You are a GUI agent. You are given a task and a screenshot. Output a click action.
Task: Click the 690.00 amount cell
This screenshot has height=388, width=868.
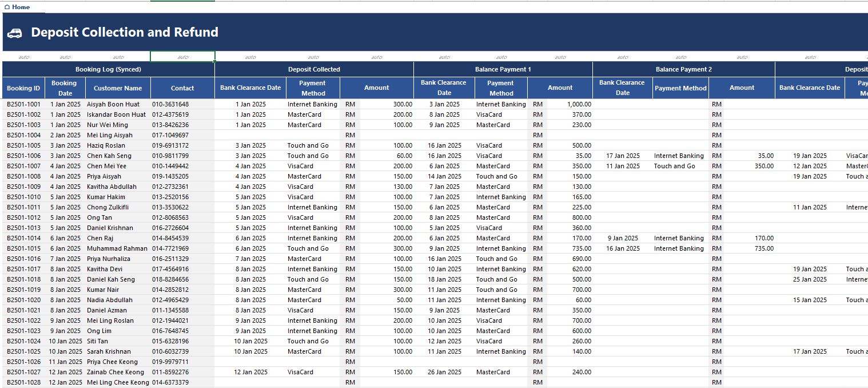pyautogui.click(x=582, y=259)
